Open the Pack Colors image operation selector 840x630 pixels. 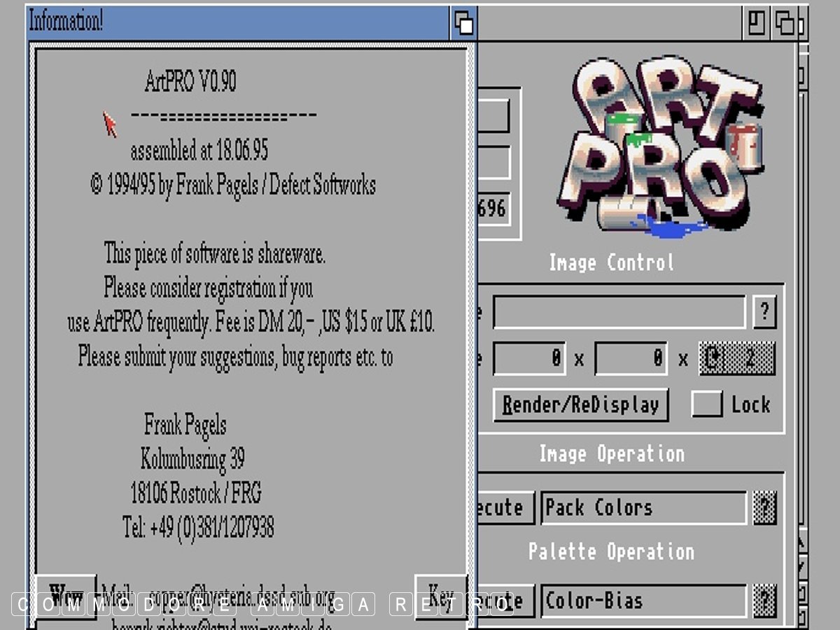click(x=643, y=507)
